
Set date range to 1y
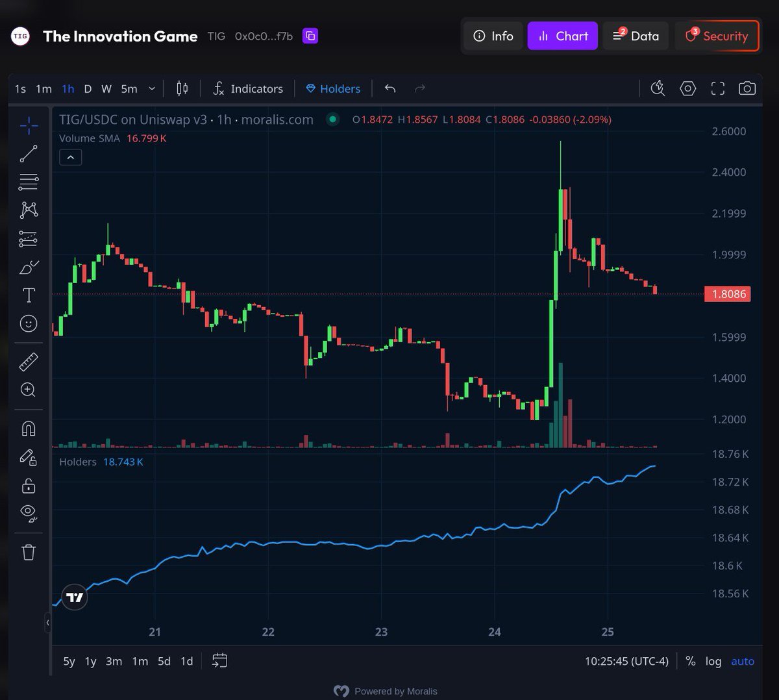click(x=91, y=661)
